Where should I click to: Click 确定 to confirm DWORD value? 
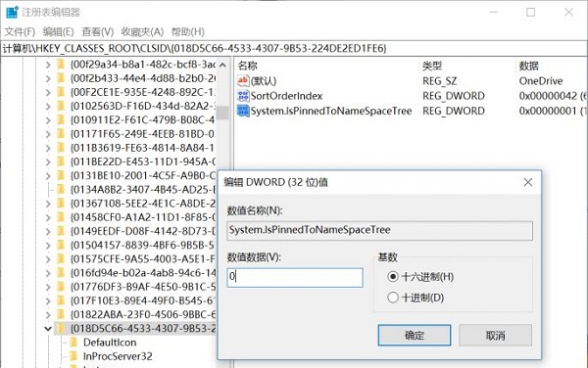click(415, 335)
